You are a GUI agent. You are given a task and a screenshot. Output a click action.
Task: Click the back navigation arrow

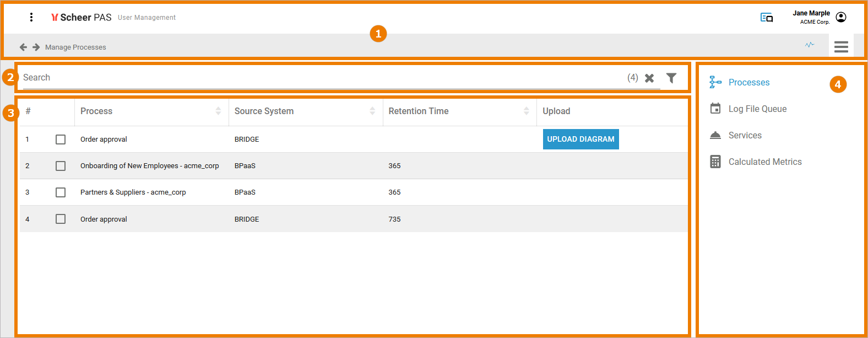(x=23, y=47)
